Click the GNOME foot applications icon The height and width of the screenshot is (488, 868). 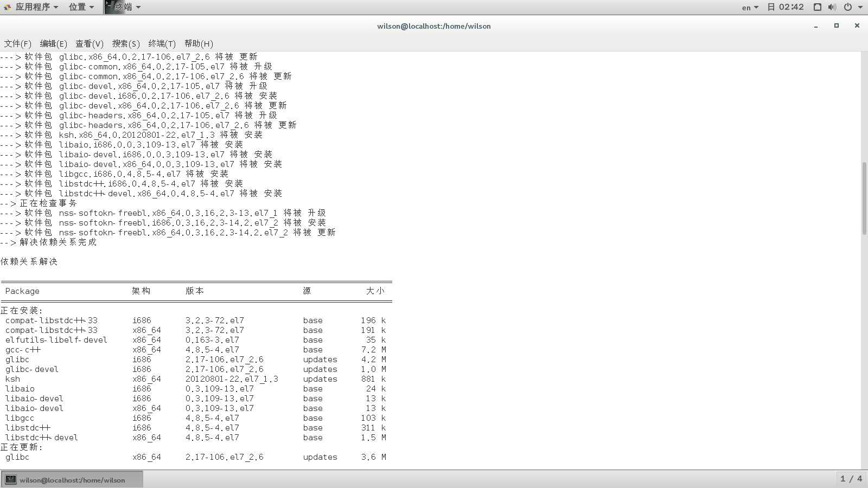(x=7, y=7)
